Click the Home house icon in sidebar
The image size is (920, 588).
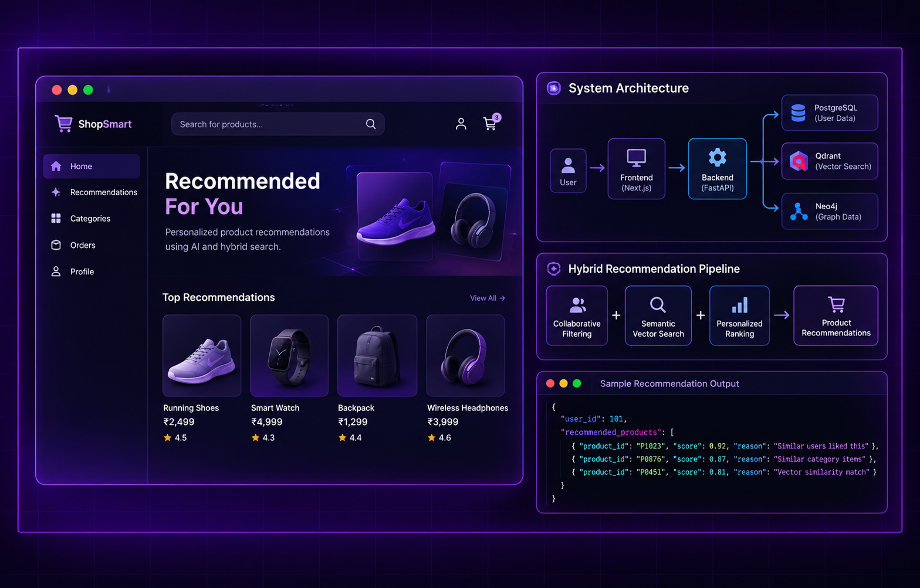[56, 166]
